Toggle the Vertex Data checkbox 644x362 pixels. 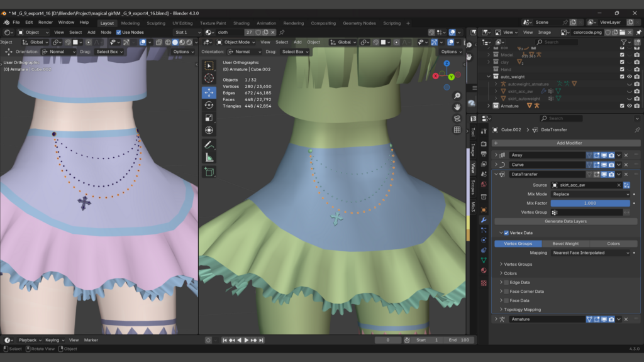tap(506, 233)
